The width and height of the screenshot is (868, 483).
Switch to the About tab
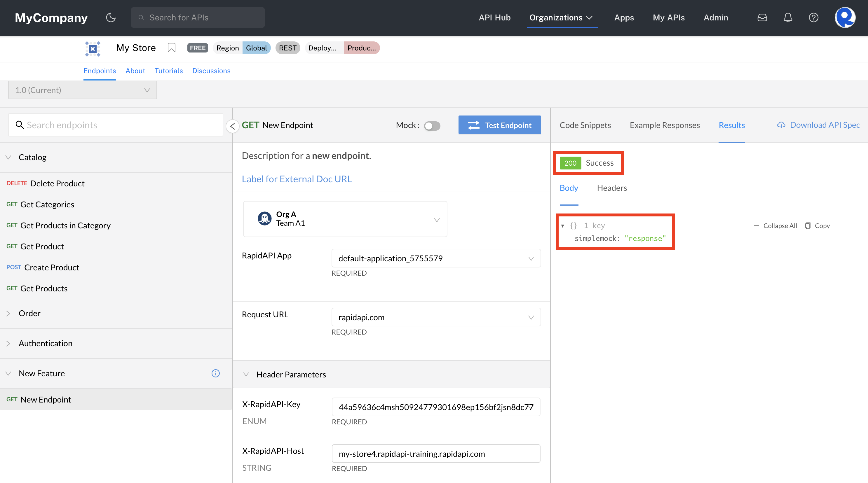click(135, 71)
